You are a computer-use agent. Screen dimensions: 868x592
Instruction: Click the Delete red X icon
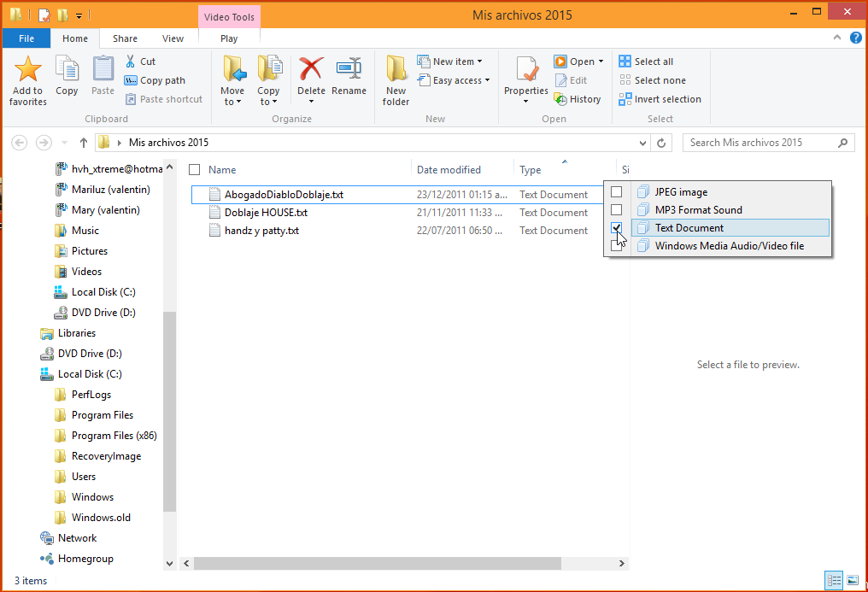[311, 70]
